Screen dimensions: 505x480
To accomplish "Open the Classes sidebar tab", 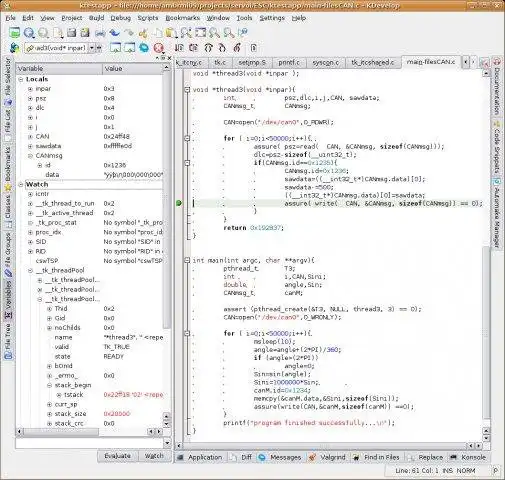I will [x=8, y=212].
